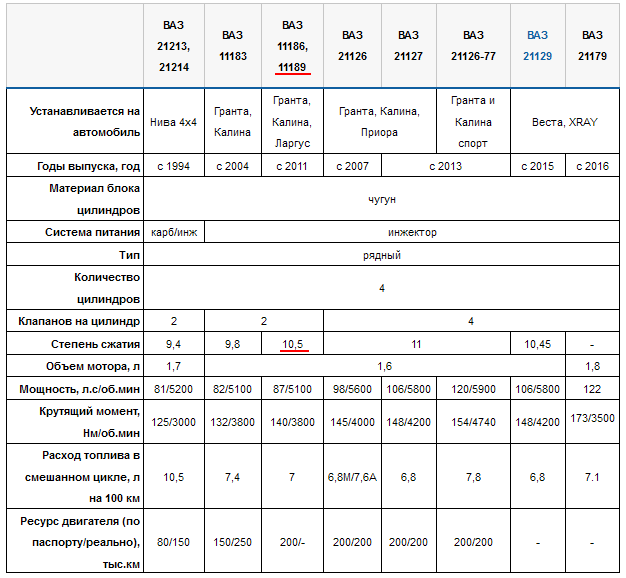Click the 'с 2015' year cell
The height and width of the screenshot is (578, 626).
coord(537,166)
